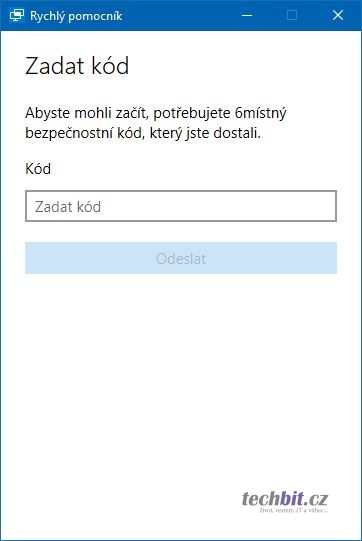Focus the Zadat kód input field
This screenshot has width=362, height=541.
[x=181, y=206]
